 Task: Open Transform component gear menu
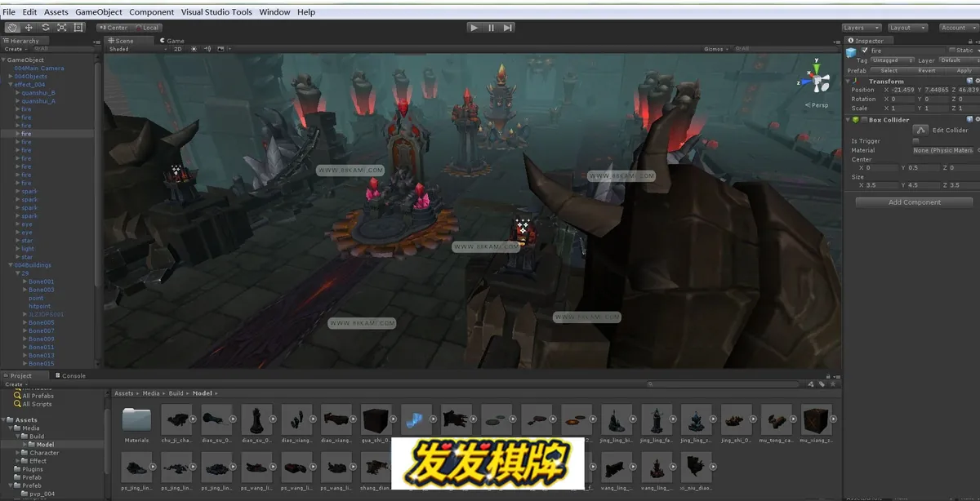(x=977, y=81)
